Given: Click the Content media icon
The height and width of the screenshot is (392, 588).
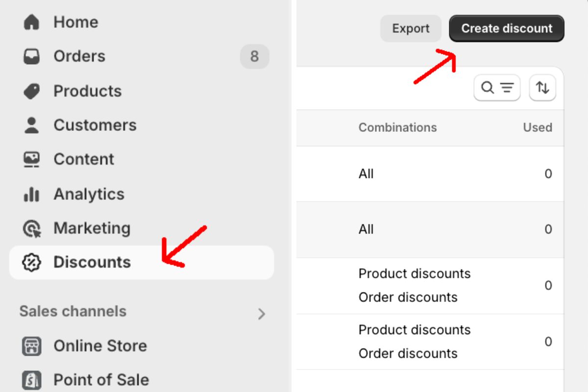Looking at the screenshot, I should click(x=31, y=159).
